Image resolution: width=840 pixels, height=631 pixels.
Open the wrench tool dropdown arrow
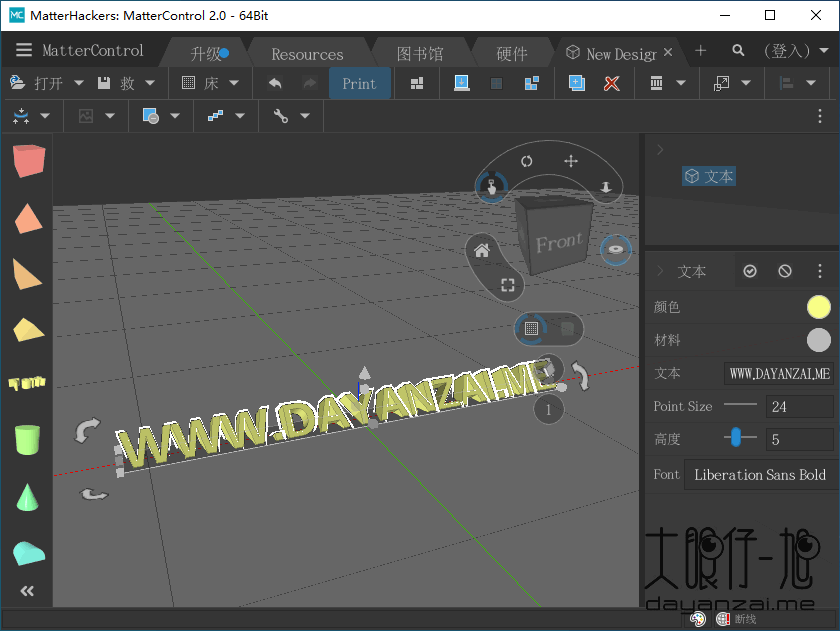coord(305,116)
